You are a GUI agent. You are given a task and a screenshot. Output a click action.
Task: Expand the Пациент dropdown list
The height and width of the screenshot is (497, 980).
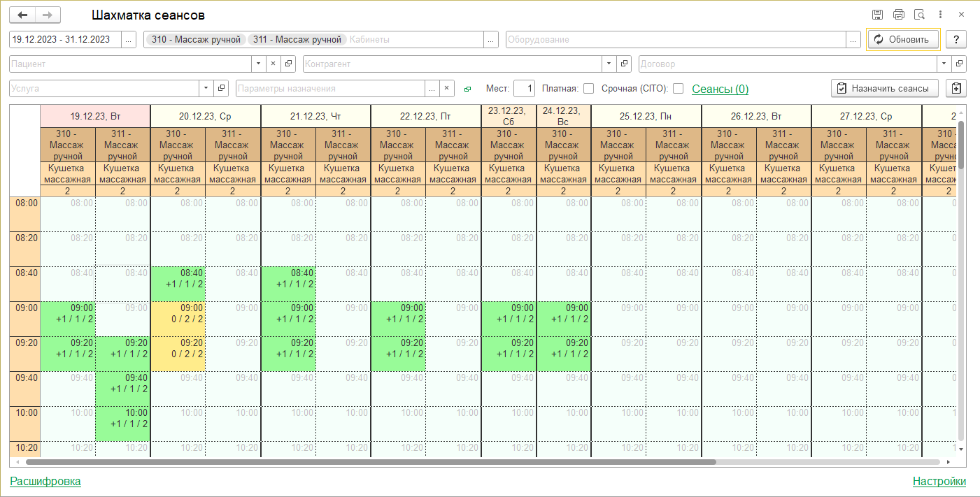pyautogui.click(x=259, y=64)
